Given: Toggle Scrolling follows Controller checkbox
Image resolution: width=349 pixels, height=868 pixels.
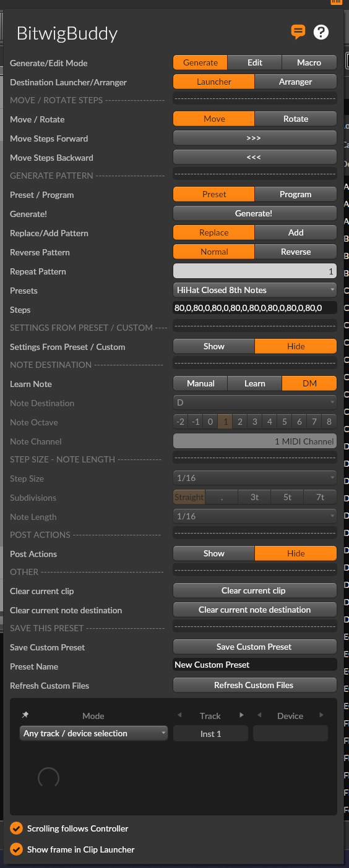Looking at the screenshot, I should [17, 828].
